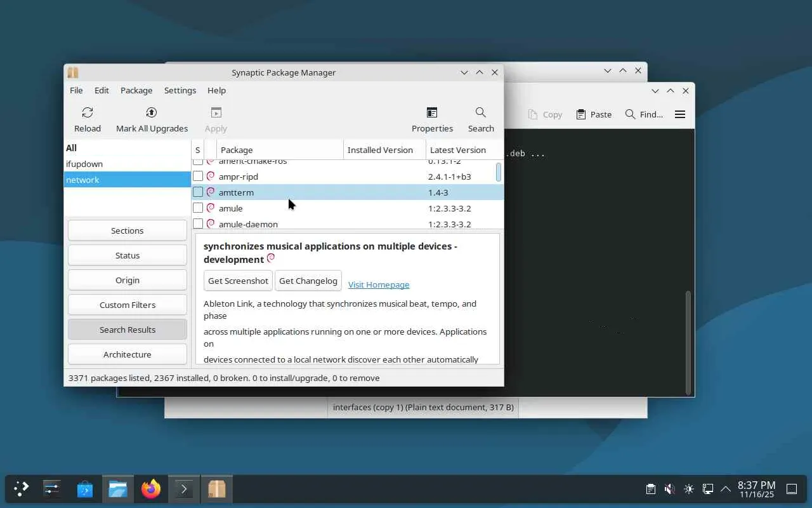The height and width of the screenshot is (508, 812).
Task: Switch to the terminal task on the taskbar
Action: [x=184, y=489]
